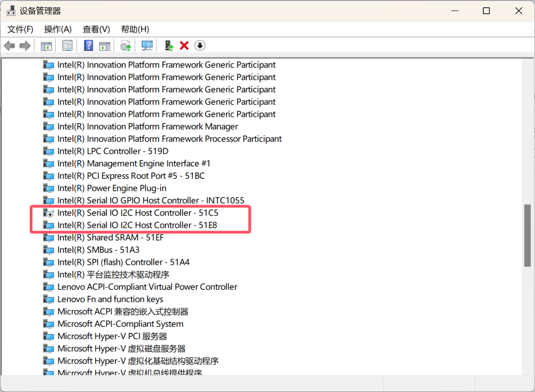This screenshot has height=392, width=535.
Task: Select Lenovo ACPI-Compliant Virtual Power Controller
Action: click(x=148, y=287)
